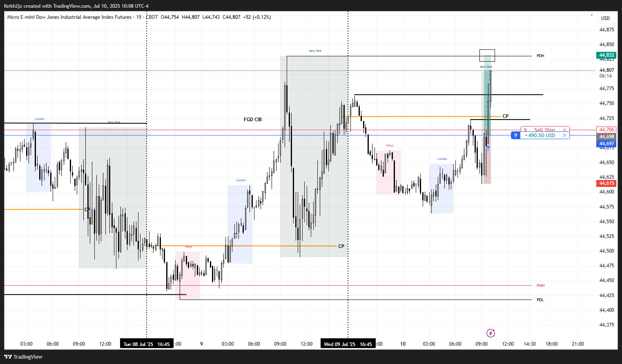Click the +52 (+0.12%) change value in the legend
This screenshot has height=364, width=622.
tap(257, 17)
